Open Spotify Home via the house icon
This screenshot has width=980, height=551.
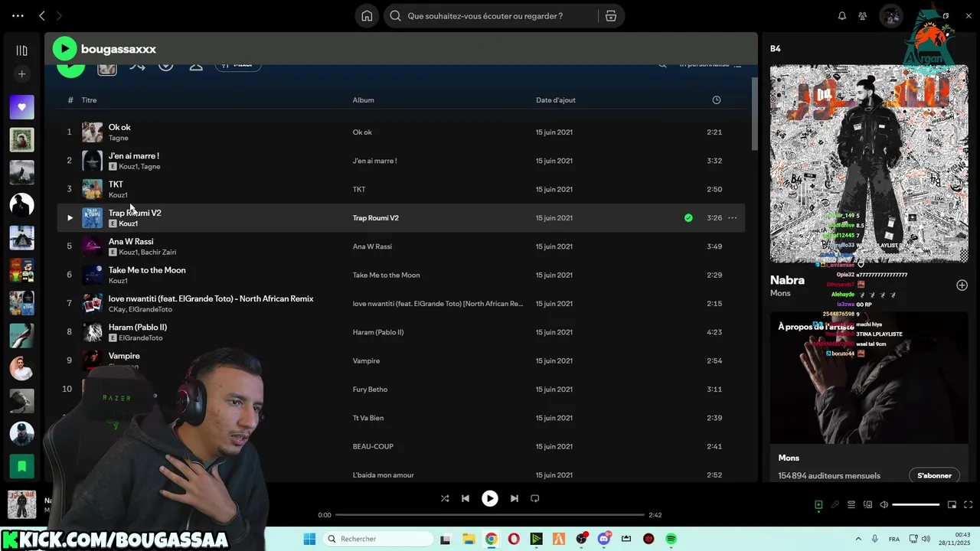[367, 16]
